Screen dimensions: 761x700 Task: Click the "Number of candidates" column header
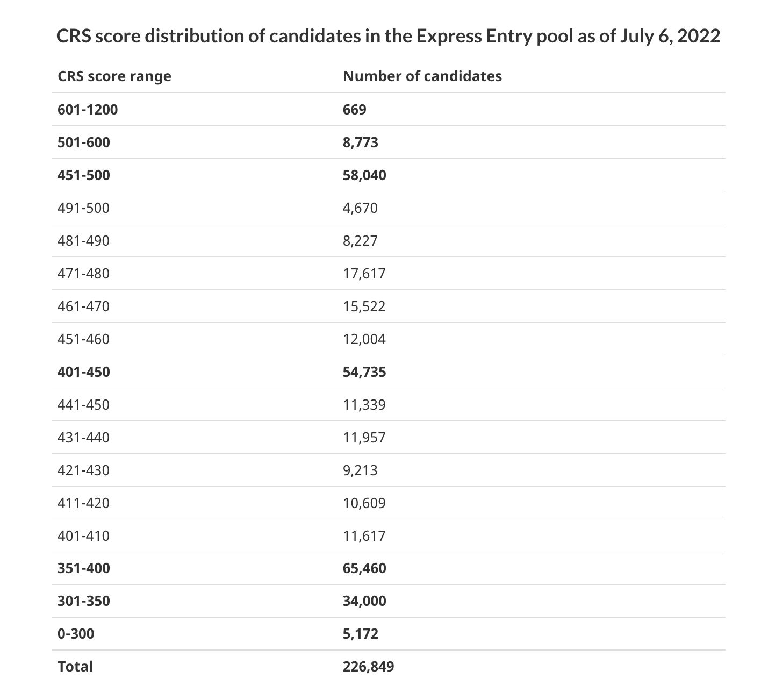422,76
